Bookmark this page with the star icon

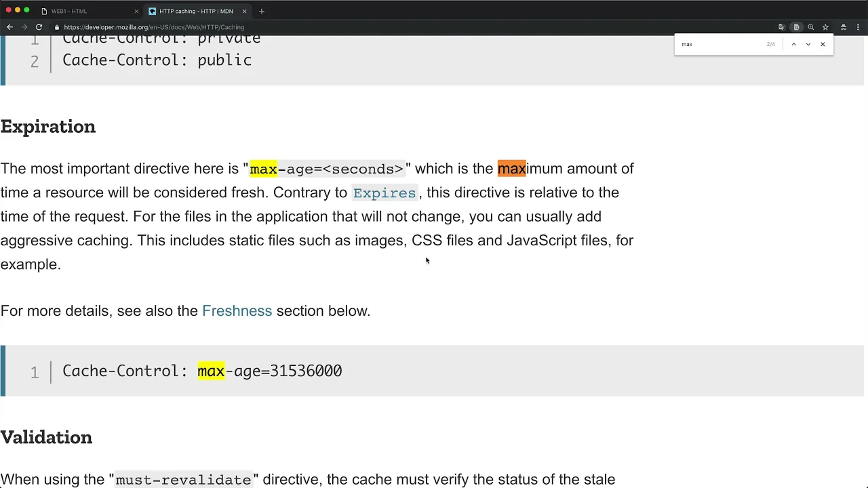tap(825, 27)
